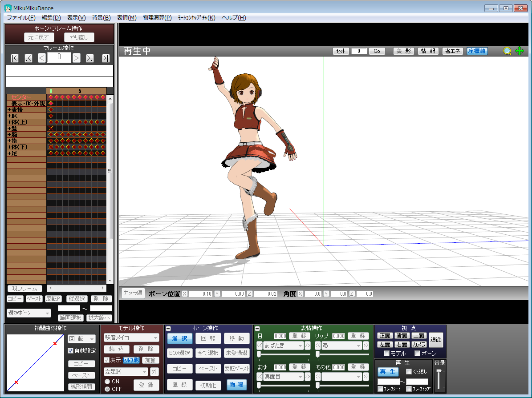The height and width of the screenshot is (398, 532).
Task: Click the 美影 self-shadow toolbar button
Action: coord(403,51)
